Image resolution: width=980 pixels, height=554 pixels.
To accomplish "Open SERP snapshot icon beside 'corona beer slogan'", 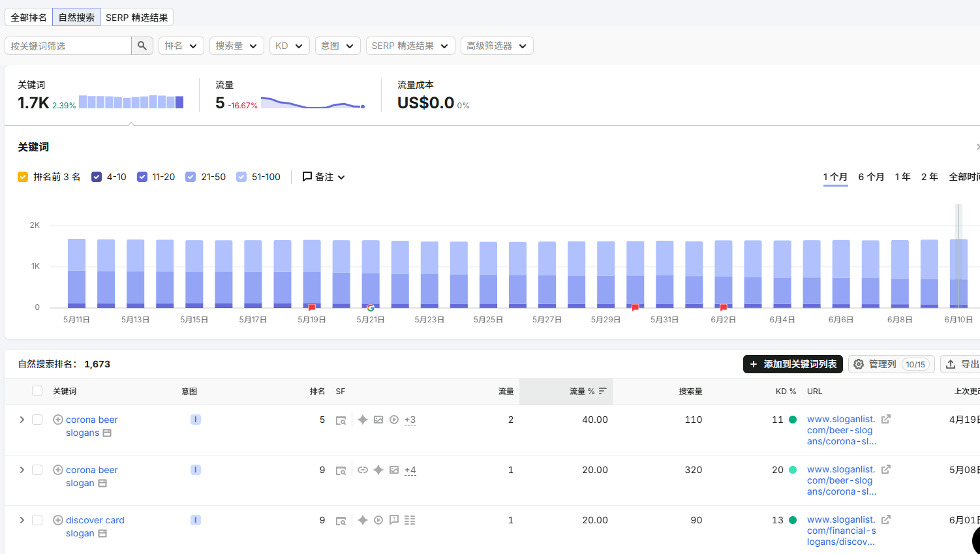I will coord(102,484).
